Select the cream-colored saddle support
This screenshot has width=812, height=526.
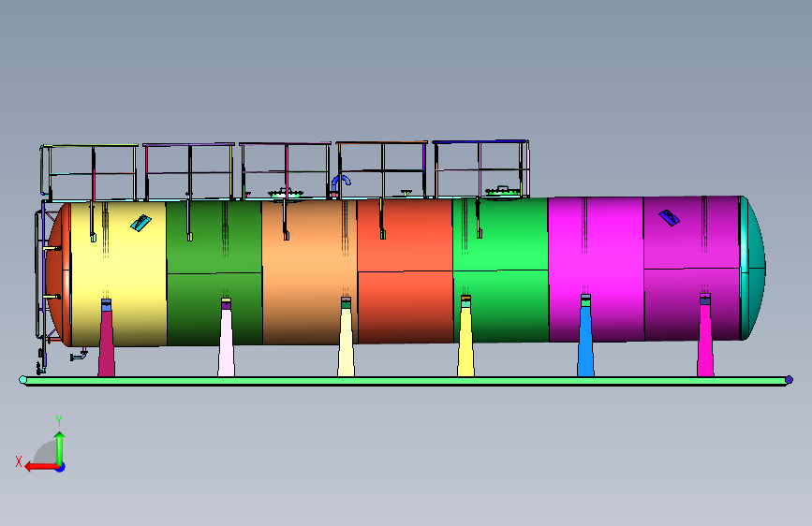click(x=346, y=342)
